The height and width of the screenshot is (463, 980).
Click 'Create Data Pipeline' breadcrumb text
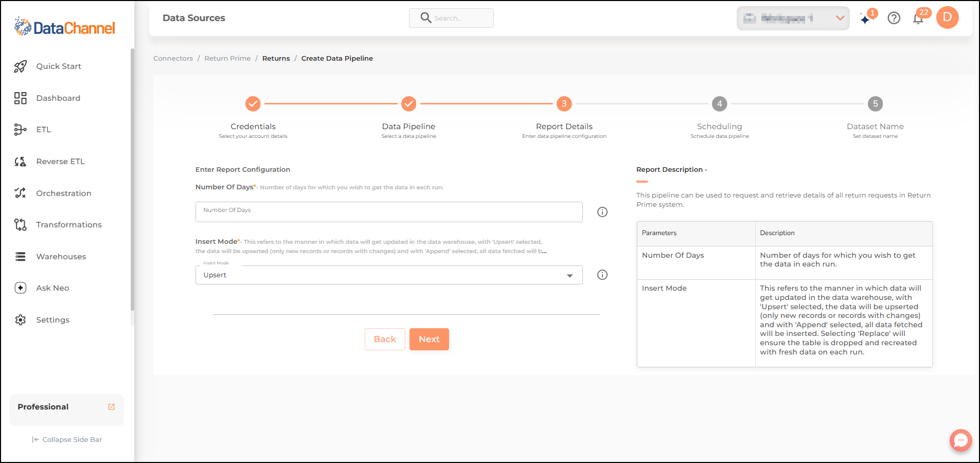click(x=337, y=59)
